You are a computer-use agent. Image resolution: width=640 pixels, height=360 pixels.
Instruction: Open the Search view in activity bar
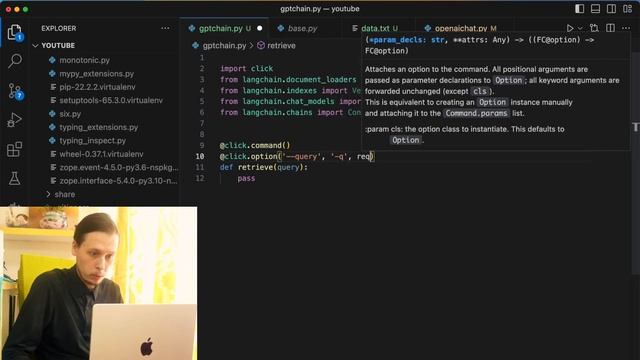tap(15, 61)
